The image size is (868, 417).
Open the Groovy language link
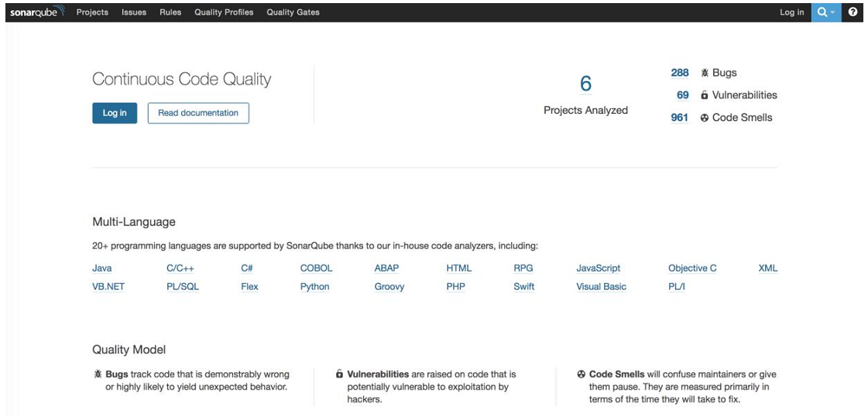pyautogui.click(x=389, y=286)
